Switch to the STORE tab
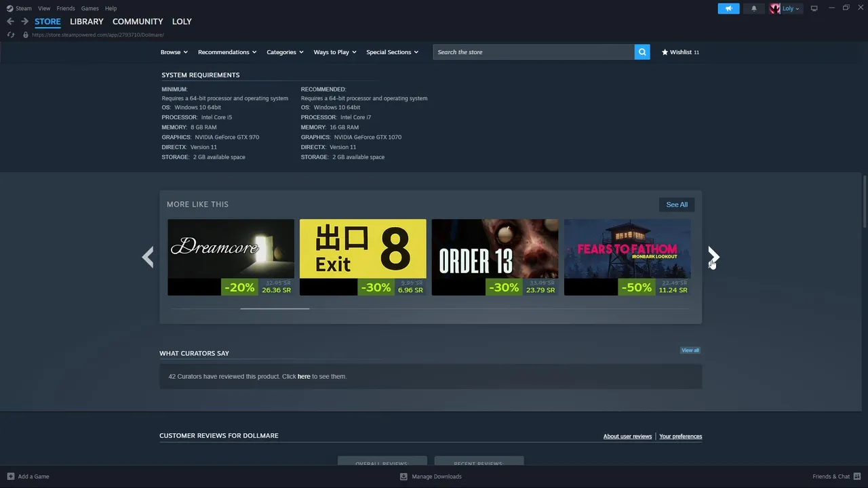The width and height of the screenshot is (868, 488). 47,22
